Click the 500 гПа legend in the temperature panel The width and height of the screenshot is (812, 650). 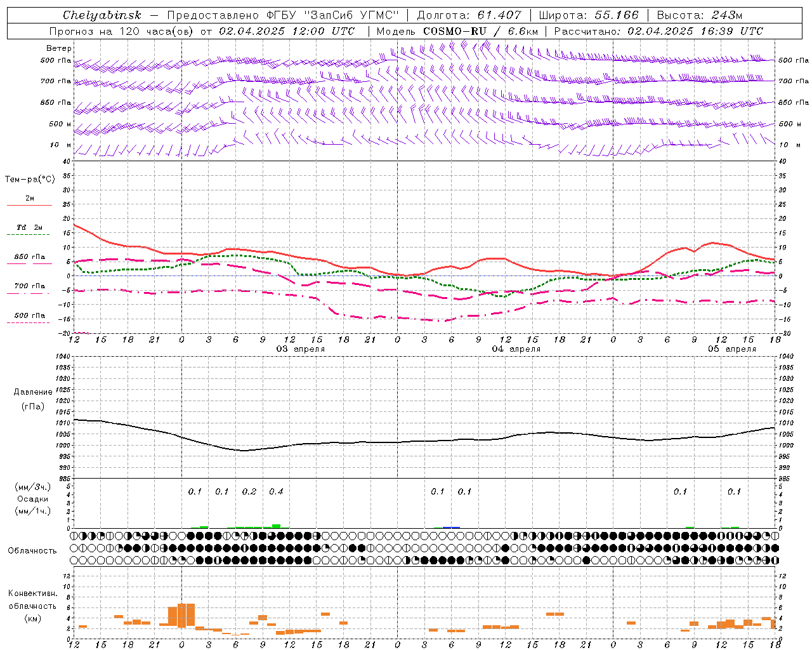click(x=29, y=315)
